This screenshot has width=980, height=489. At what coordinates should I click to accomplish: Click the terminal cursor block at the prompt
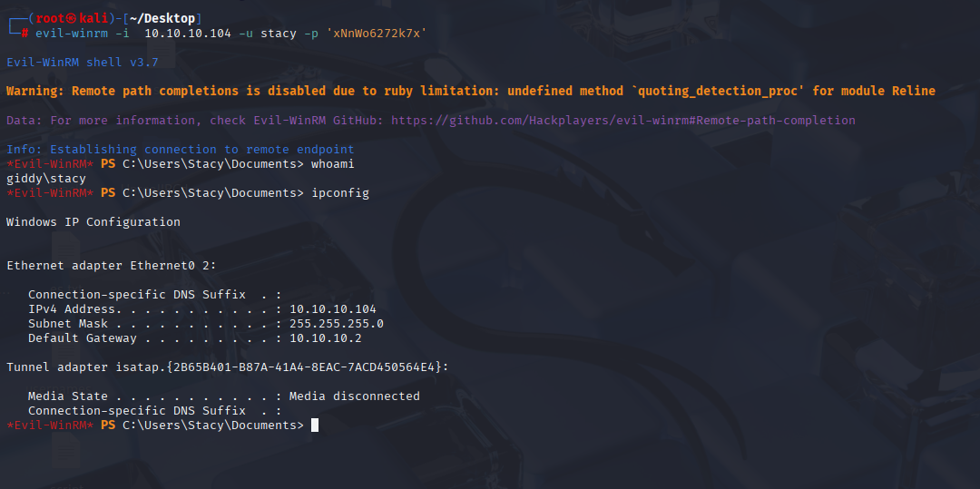(315, 425)
